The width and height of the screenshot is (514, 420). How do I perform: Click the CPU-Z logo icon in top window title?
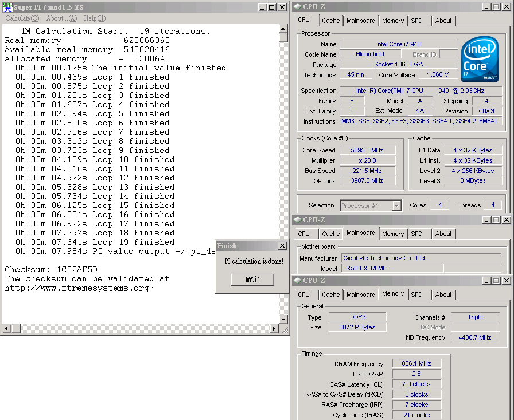(298, 6)
